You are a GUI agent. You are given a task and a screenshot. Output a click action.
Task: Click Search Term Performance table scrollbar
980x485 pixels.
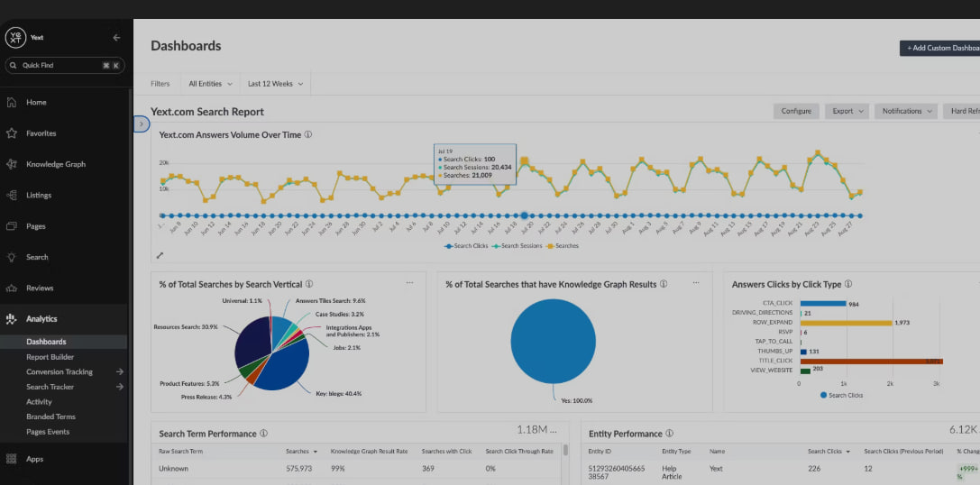tap(565, 451)
